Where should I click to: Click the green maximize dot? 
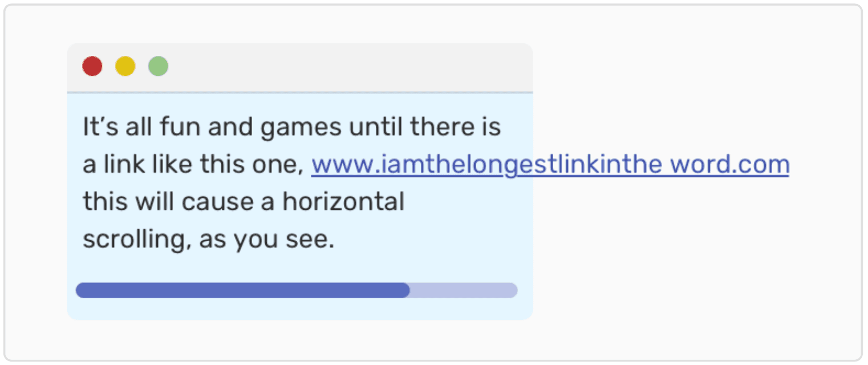pyautogui.click(x=159, y=66)
